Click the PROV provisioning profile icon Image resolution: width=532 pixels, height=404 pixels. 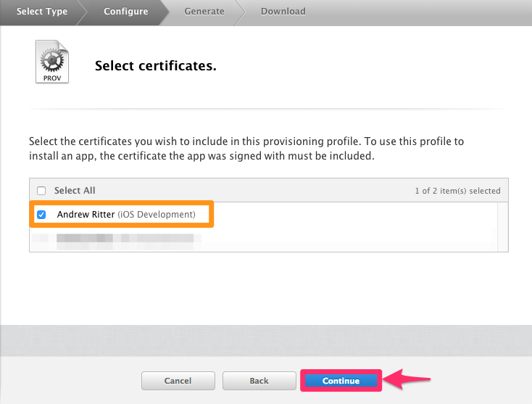(x=53, y=62)
